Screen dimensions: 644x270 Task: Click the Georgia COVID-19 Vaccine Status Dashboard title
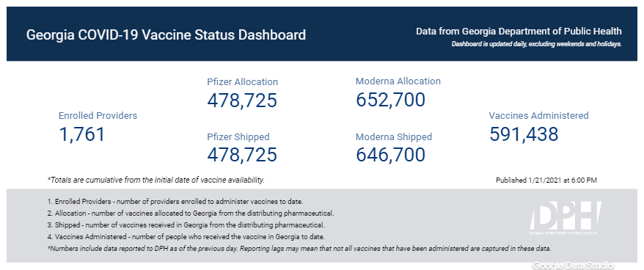coord(166,34)
